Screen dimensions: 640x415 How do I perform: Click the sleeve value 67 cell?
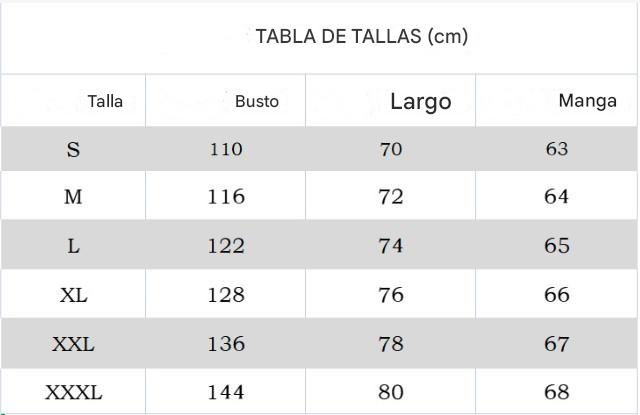click(557, 344)
